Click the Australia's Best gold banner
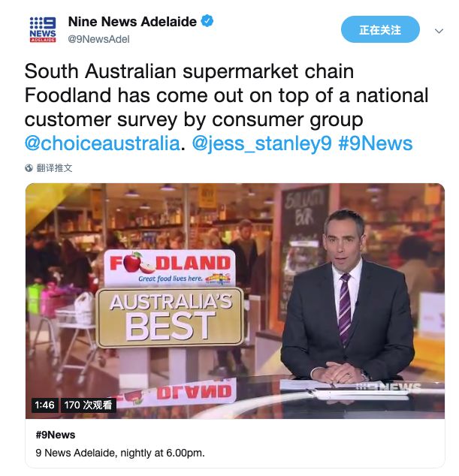Viewport: 459px width, 476px height. pos(170,318)
